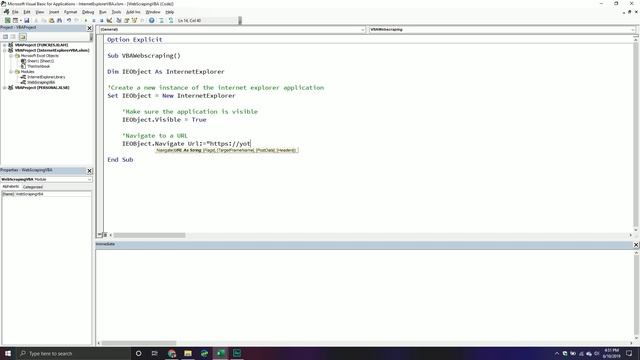Switch to Excel via toolbar View Microsoft Excel icon
This screenshot has width=640, height=360.
coord(7,20)
